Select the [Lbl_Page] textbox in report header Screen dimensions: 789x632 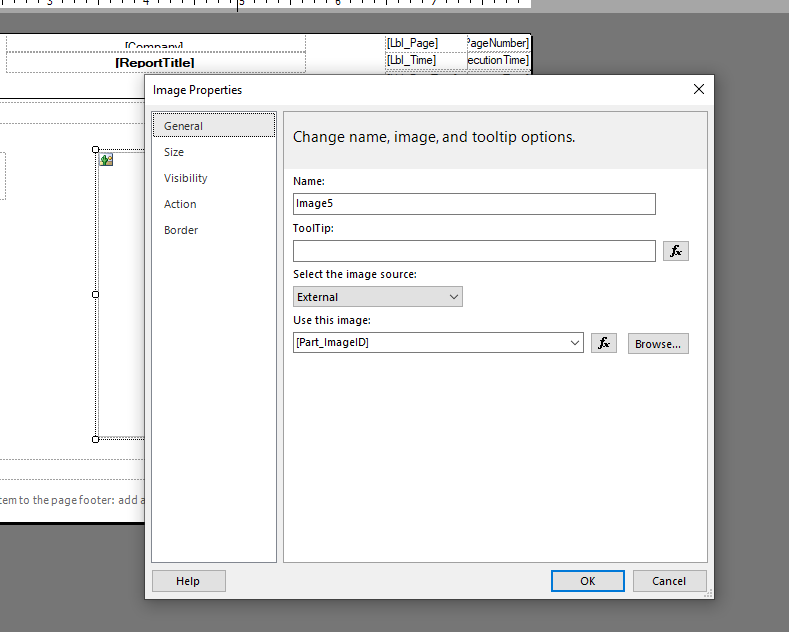click(x=426, y=43)
